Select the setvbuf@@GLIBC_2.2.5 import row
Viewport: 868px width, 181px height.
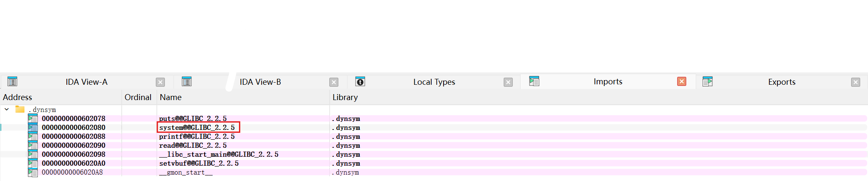199,164
